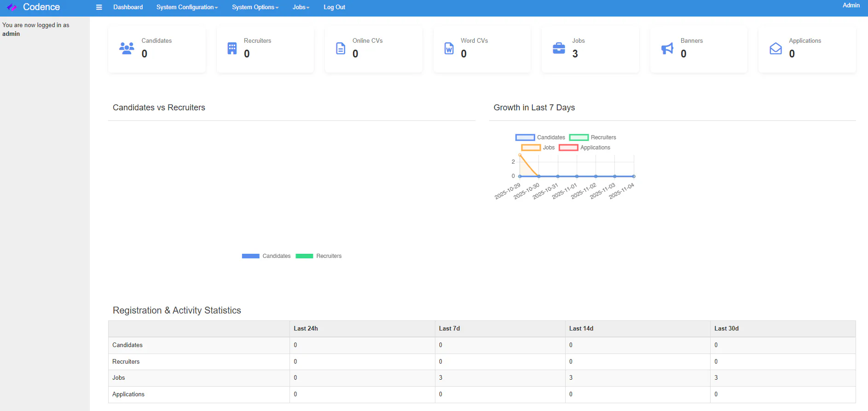868x411 pixels.
Task: Expand the System Options dropdown
Action: point(255,7)
